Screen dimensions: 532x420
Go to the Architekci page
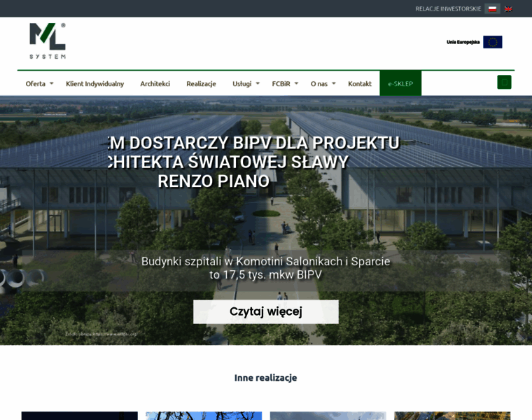point(155,83)
